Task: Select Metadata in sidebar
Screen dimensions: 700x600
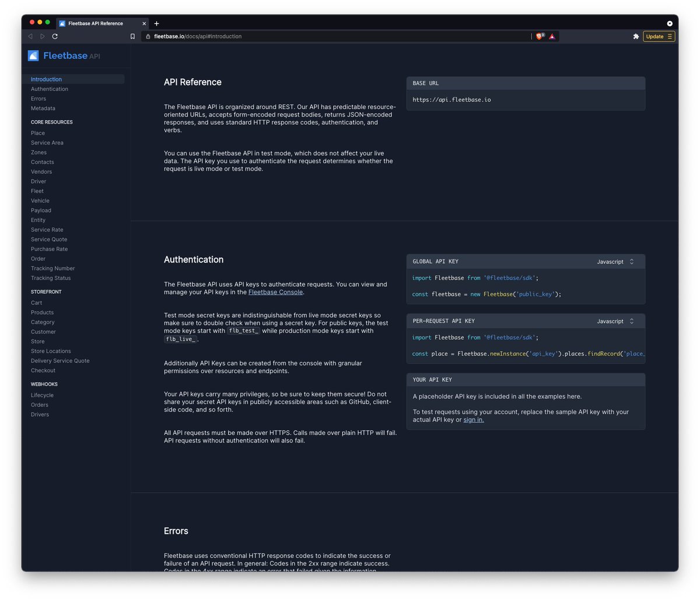Action: [x=43, y=108]
